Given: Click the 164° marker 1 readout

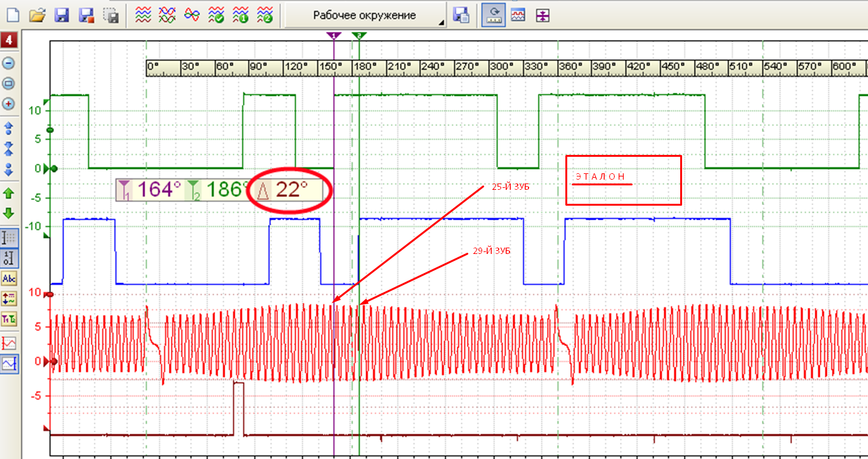Looking at the screenshot, I should pyautogui.click(x=150, y=189).
